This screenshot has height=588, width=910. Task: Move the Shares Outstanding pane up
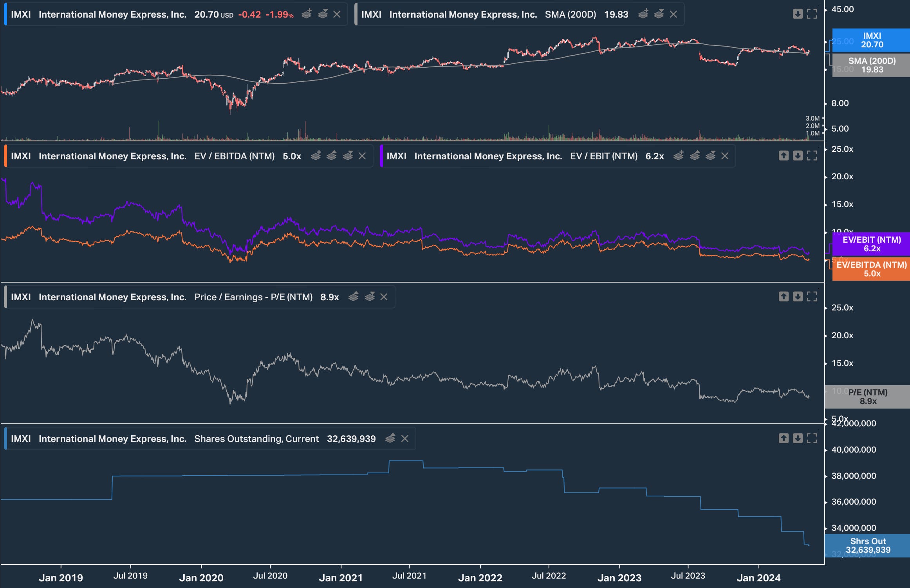784,438
